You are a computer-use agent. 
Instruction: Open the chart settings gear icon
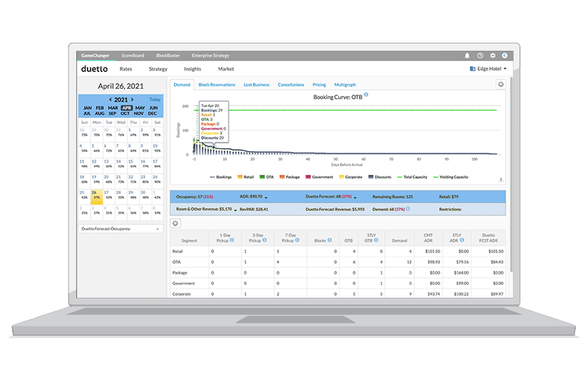[x=500, y=84]
